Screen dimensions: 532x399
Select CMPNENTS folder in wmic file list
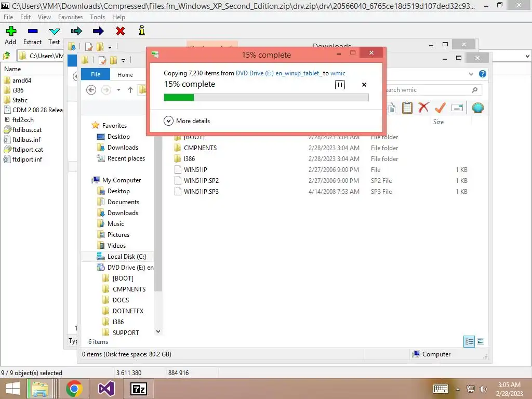click(200, 148)
